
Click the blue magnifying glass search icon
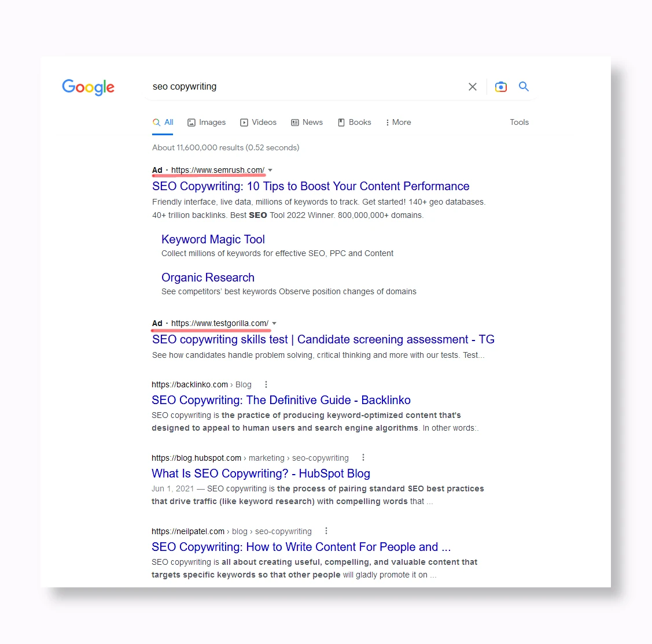click(x=524, y=86)
